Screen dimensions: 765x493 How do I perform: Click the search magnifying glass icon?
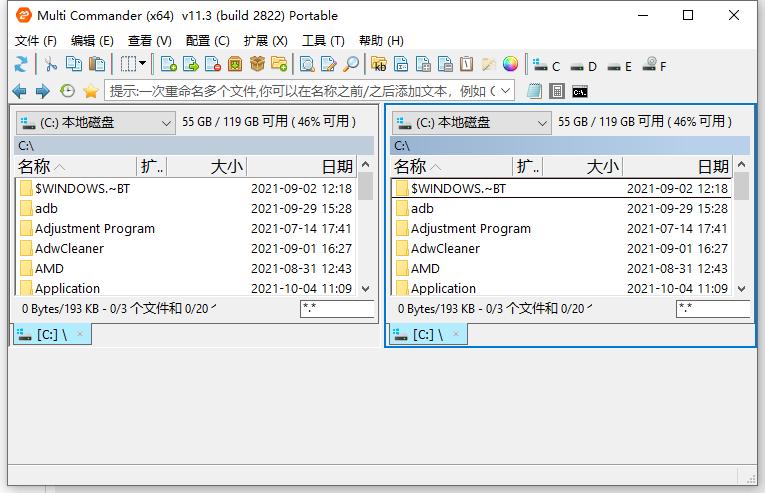coord(351,64)
